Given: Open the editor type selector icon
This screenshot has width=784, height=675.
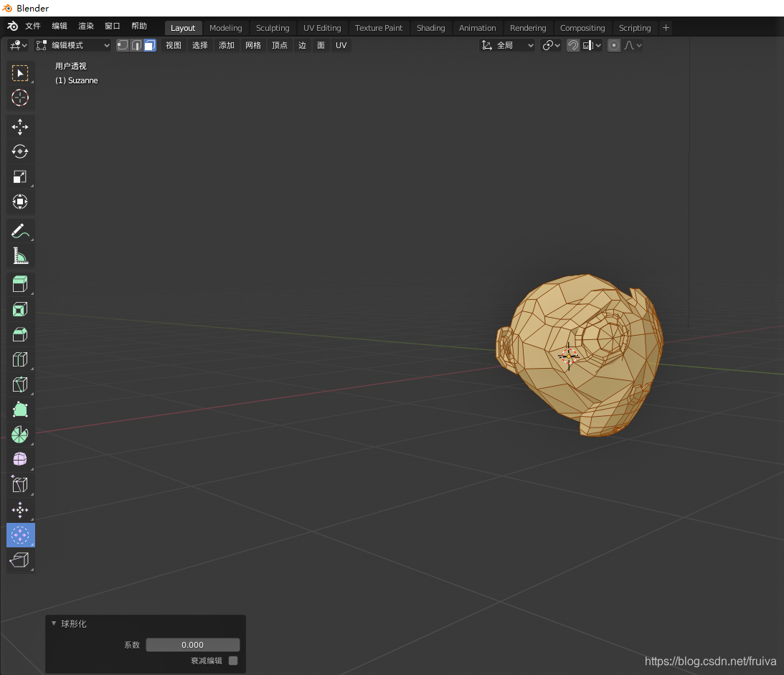Looking at the screenshot, I should click(18, 45).
